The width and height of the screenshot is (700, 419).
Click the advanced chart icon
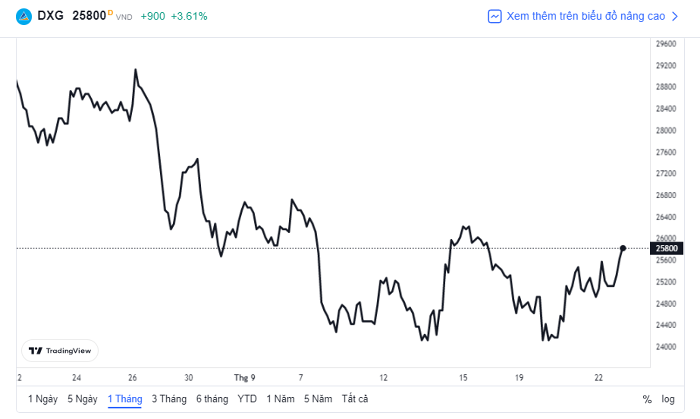(x=495, y=17)
